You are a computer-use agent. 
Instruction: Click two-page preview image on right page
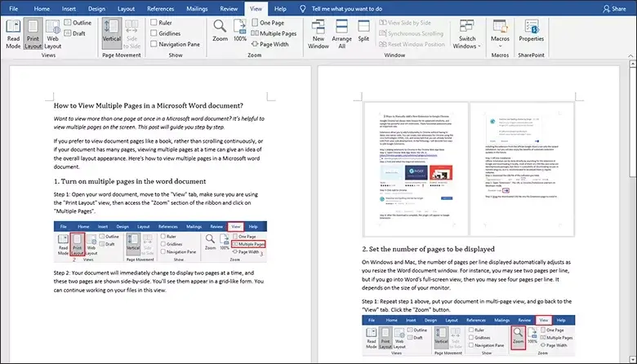coord(470,169)
